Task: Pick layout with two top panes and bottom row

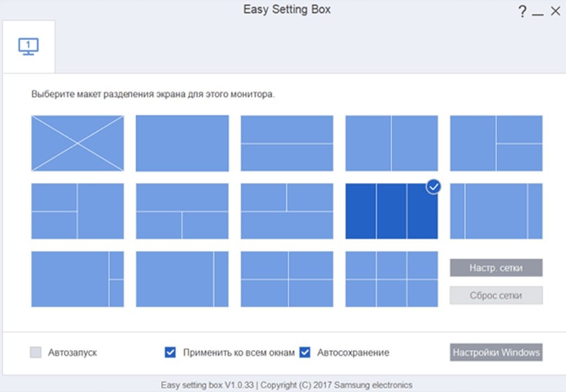Action: coord(287,211)
